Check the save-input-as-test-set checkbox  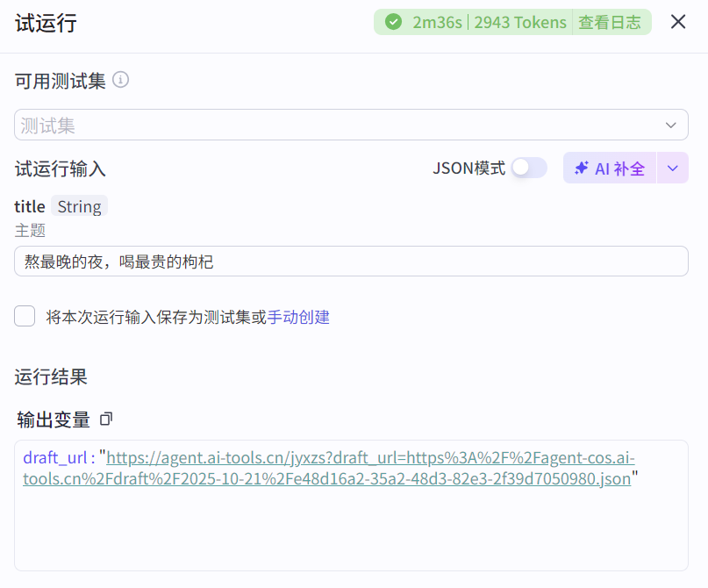[25, 316]
